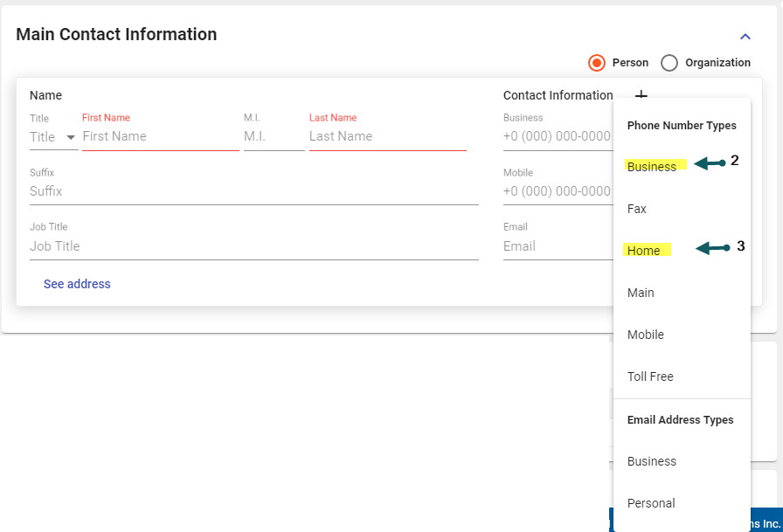This screenshot has height=532, width=783.
Task: Click the First Name input field
Action: [160, 136]
